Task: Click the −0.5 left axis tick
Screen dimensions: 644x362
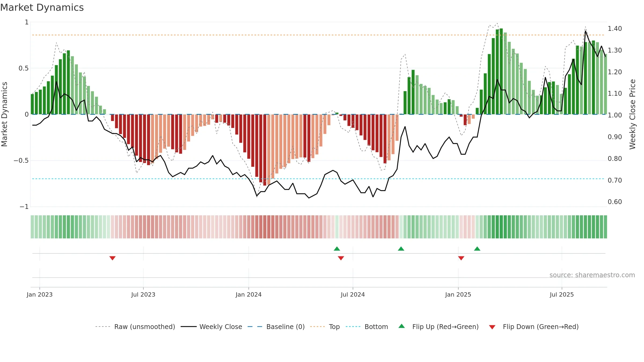Action: (21, 161)
